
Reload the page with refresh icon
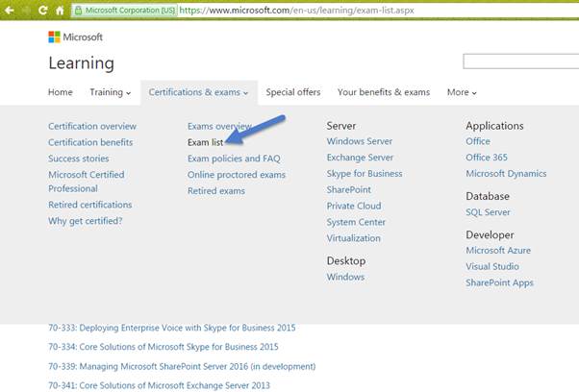tap(43, 10)
